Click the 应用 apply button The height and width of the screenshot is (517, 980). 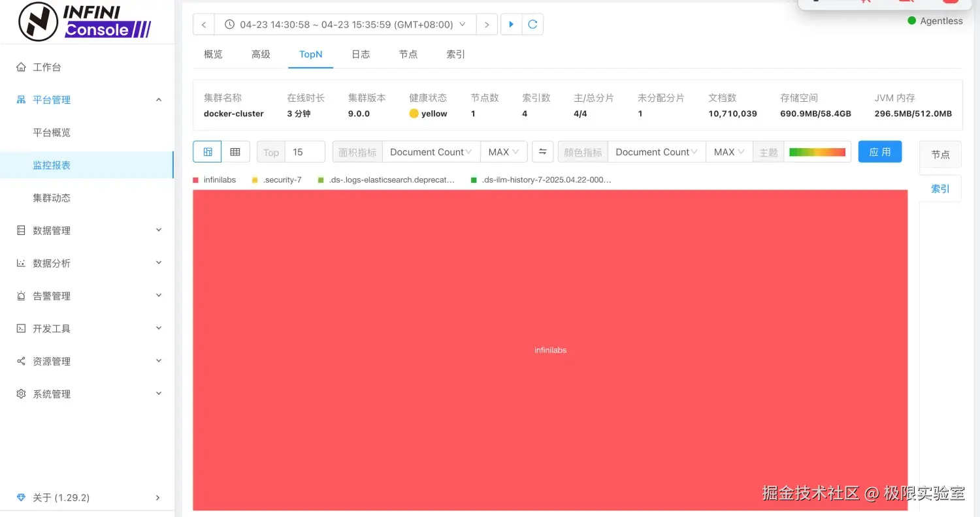(880, 151)
